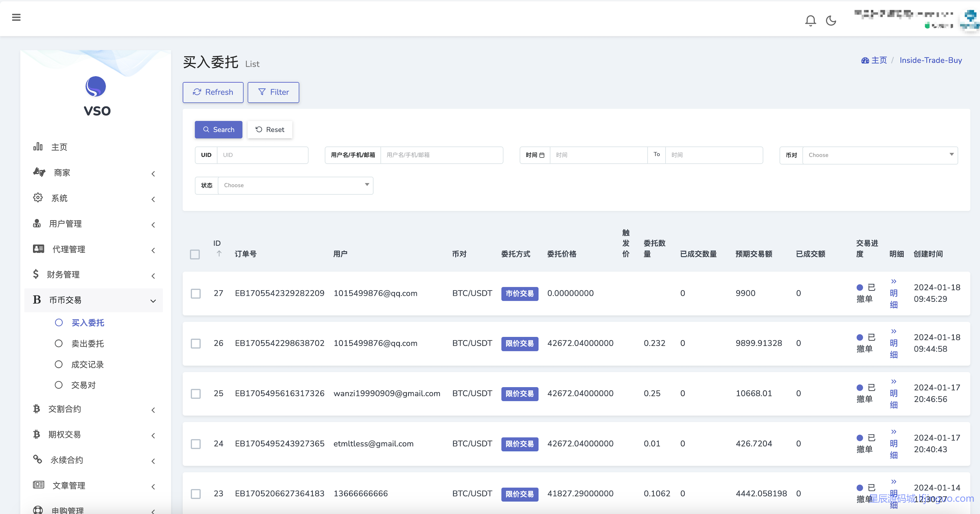This screenshot has height=514, width=980.
Task: Sort by the ID column arrow
Action: point(219,253)
